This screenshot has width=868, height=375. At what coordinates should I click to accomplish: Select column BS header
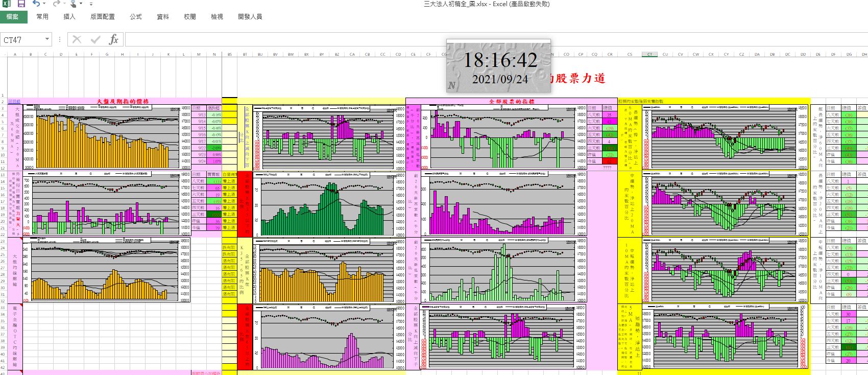point(230,54)
